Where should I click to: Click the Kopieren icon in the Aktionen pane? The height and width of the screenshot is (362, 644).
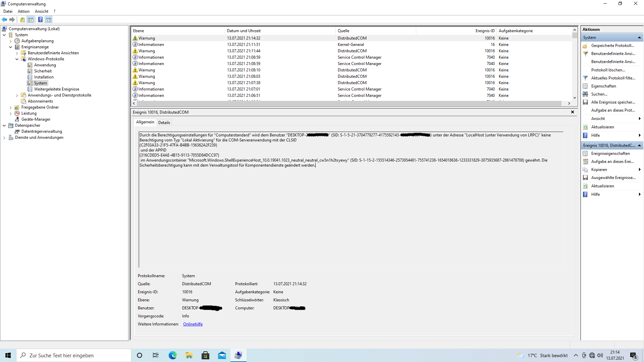pos(585,170)
